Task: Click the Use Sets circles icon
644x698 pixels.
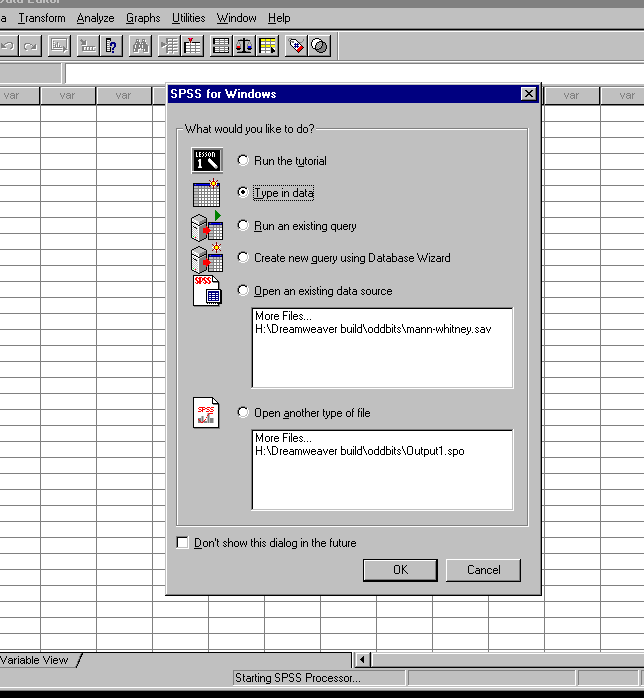Action: pyautogui.click(x=319, y=46)
